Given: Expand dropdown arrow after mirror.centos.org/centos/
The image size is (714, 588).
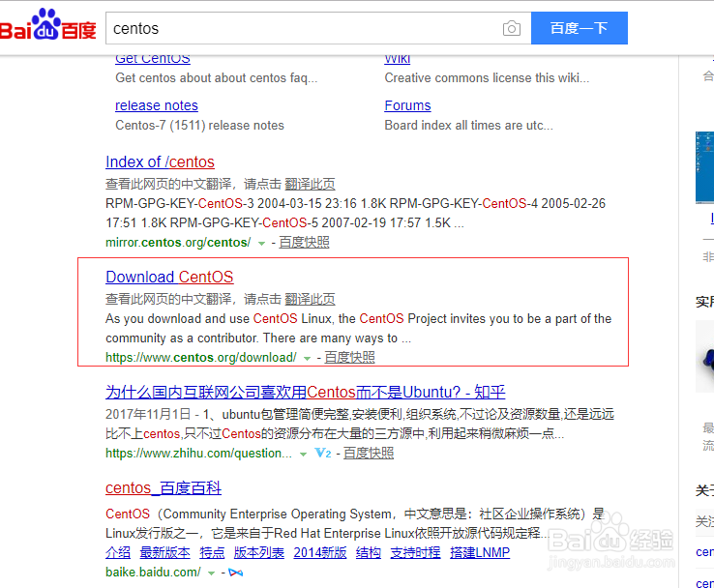Looking at the screenshot, I should coord(261,244).
